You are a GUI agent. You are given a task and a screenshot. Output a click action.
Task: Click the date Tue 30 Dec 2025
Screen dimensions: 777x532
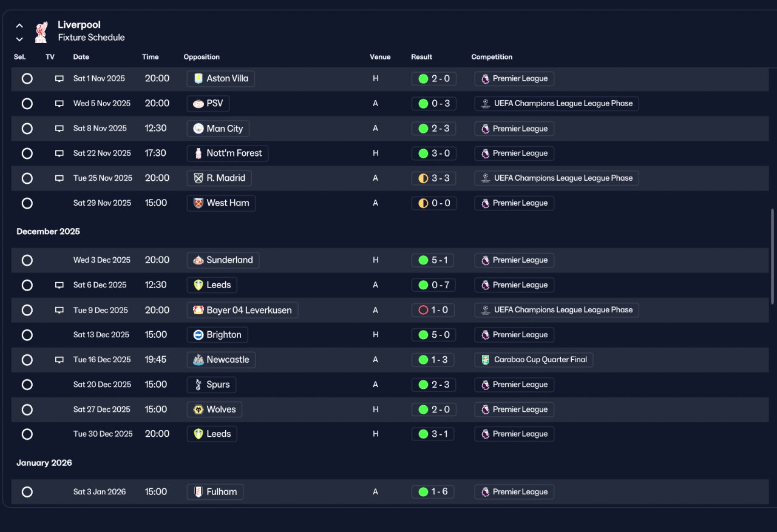click(103, 434)
